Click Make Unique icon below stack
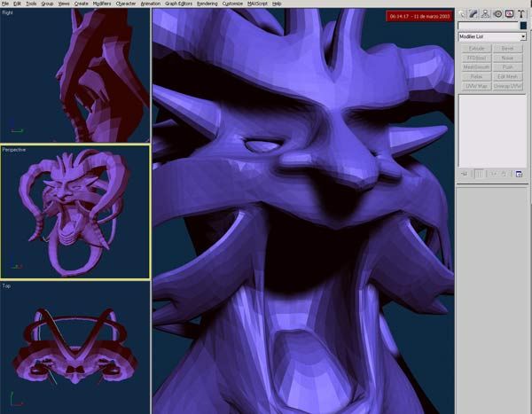 point(494,174)
